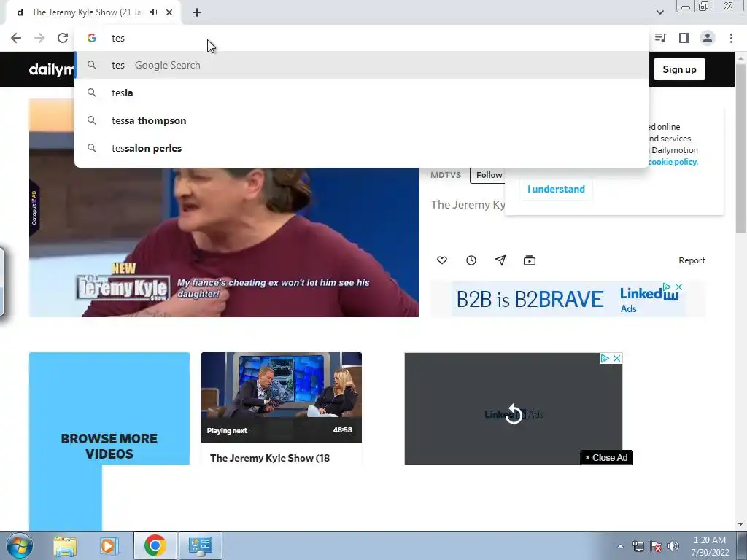Mute the tab via the speaker icon
747x560 pixels.
click(153, 12)
